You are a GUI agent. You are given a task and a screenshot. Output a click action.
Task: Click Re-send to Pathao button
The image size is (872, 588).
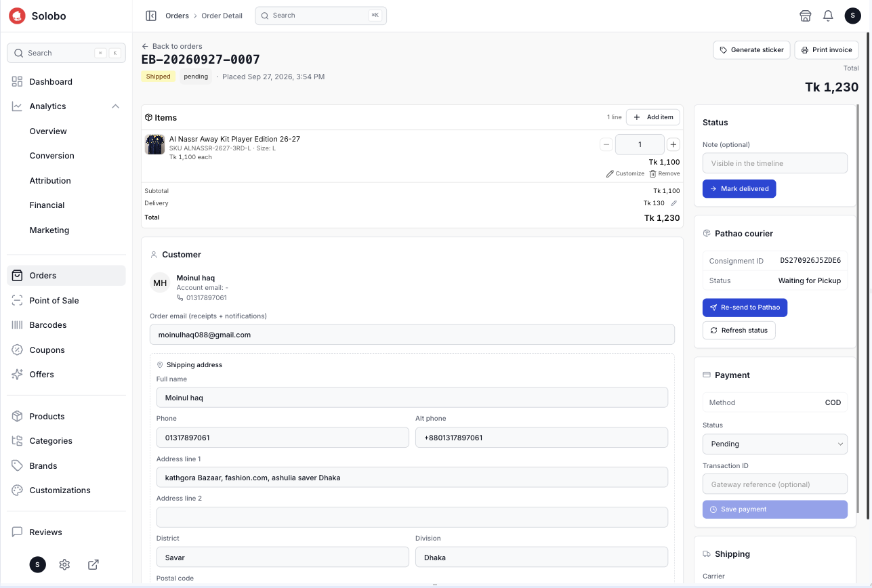point(745,308)
